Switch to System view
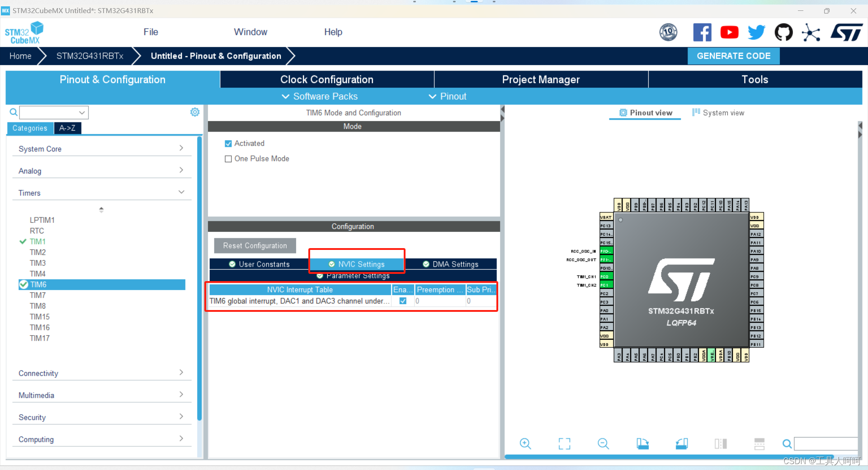 click(718, 113)
